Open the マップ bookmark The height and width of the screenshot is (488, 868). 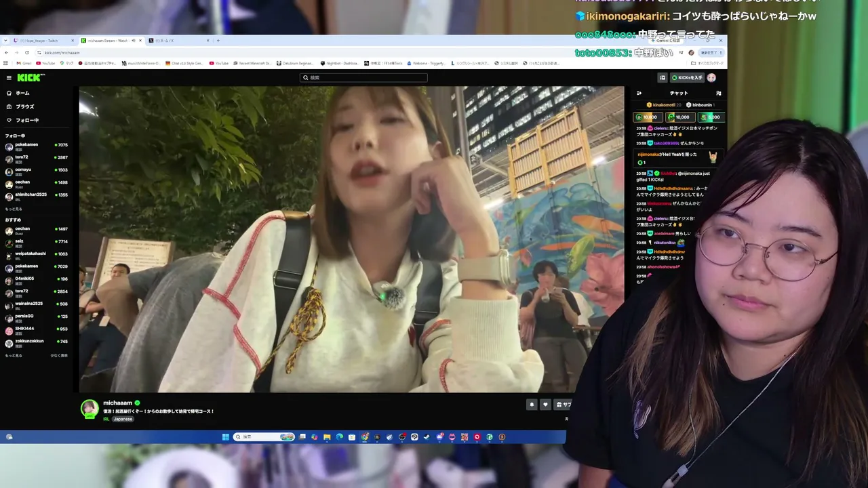pyautogui.click(x=66, y=63)
